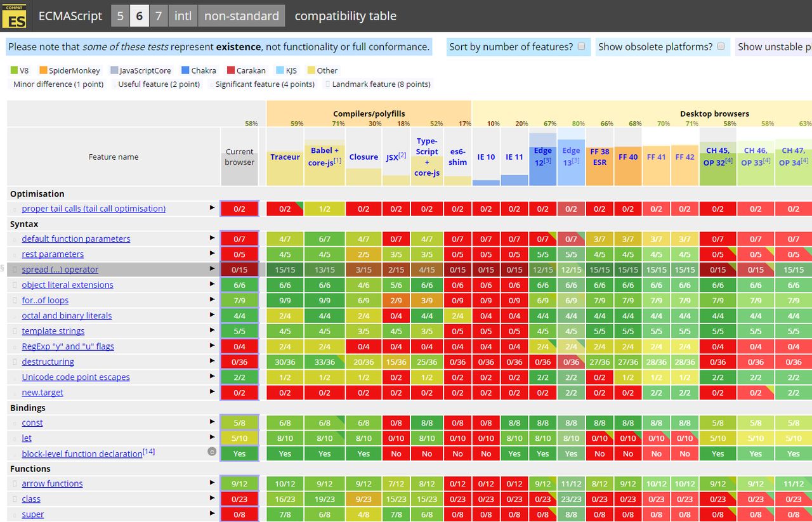Open Unicode code point escapes link

(x=75, y=377)
